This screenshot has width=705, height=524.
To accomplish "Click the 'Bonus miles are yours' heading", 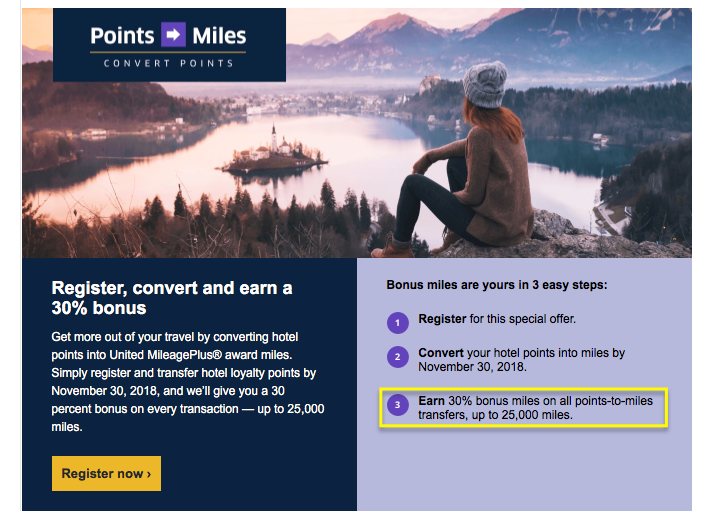I will (497, 285).
